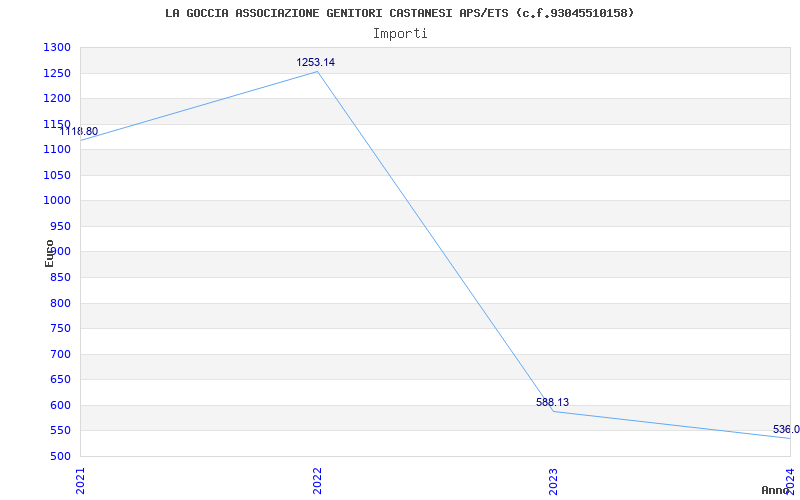Select the 2021 x-axis year label
Screen dimensions: 800x500
point(81,481)
